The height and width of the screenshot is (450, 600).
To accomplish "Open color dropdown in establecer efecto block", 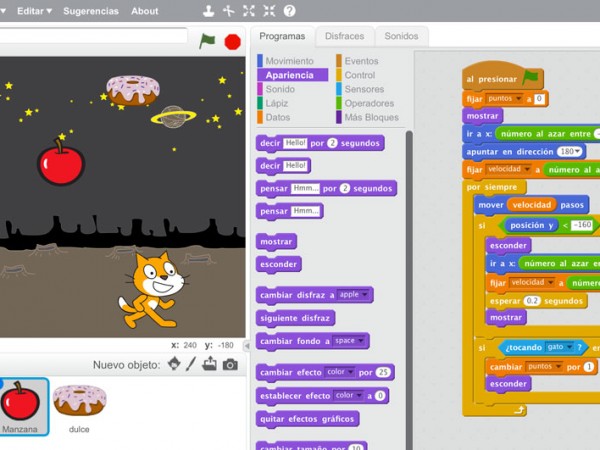I will (348, 395).
